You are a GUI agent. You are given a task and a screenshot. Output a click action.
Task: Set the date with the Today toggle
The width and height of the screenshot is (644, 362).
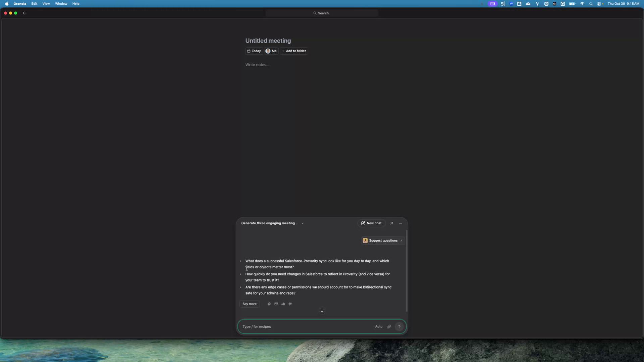(x=254, y=51)
